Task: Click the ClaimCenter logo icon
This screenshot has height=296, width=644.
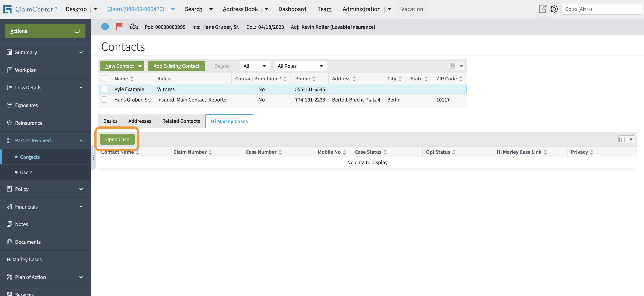Action: [x=7, y=9]
